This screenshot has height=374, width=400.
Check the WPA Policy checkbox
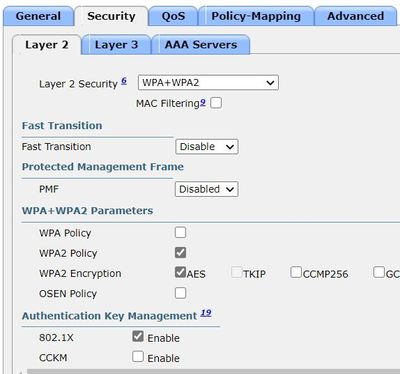(180, 232)
